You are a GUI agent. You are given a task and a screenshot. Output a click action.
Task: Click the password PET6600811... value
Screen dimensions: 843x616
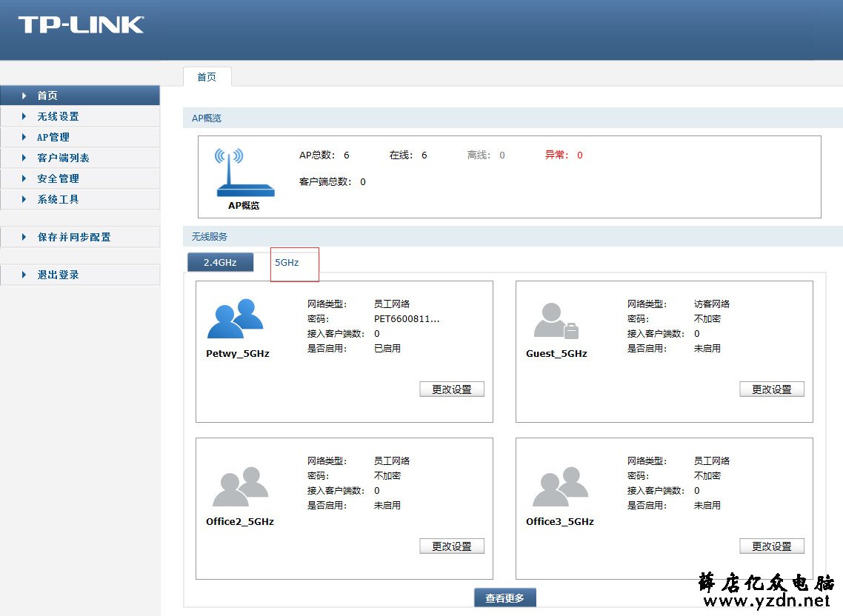pyautogui.click(x=407, y=319)
